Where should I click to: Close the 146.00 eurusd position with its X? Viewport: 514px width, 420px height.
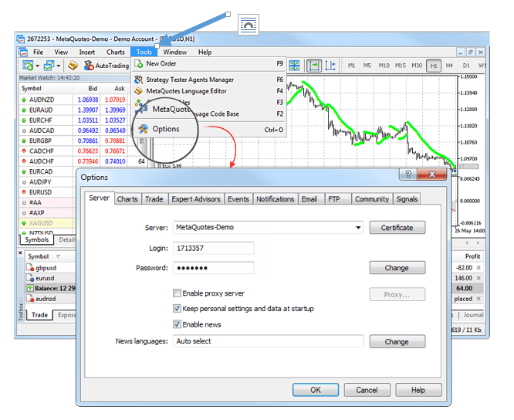pos(478,278)
